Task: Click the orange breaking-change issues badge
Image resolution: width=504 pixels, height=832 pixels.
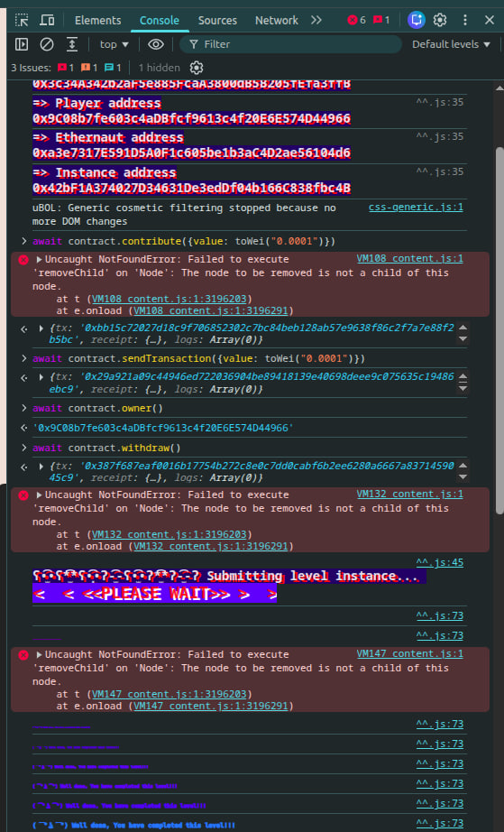Action: pos(89,68)
